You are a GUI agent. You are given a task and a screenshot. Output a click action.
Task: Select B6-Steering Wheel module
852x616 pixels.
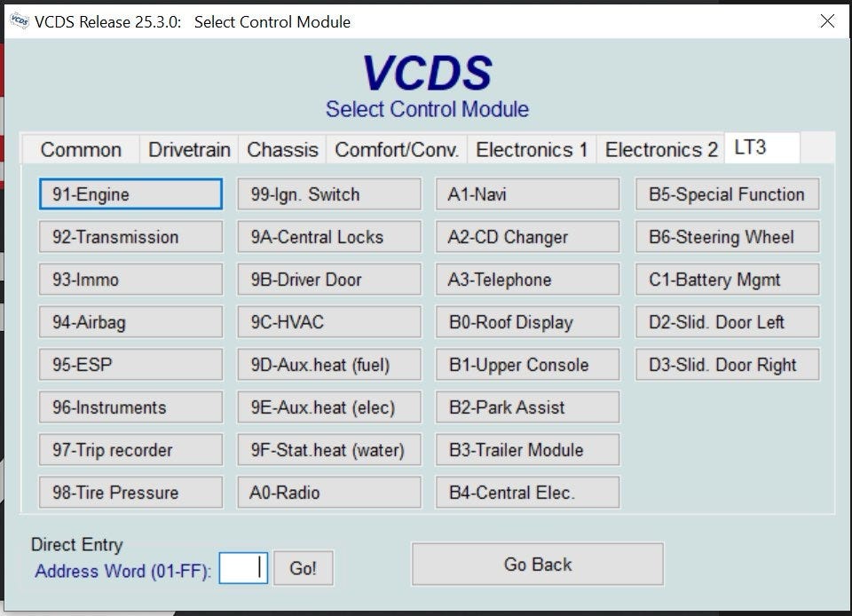tap(728, 236)
